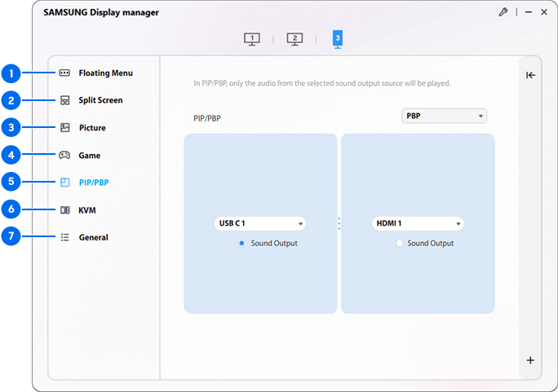The width and height of the screenshot is (558, 392).
Task: Open the Split Screen menu
Action: point(100,100)
